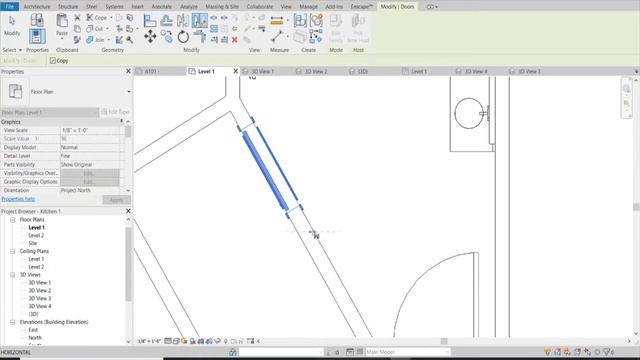Open the Massing & Site ribbon tab
The image size is (640, 360).
[222, 7]
